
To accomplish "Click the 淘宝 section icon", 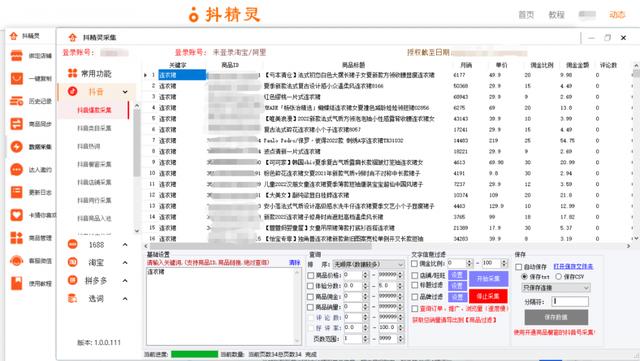I will click(73, 262).
